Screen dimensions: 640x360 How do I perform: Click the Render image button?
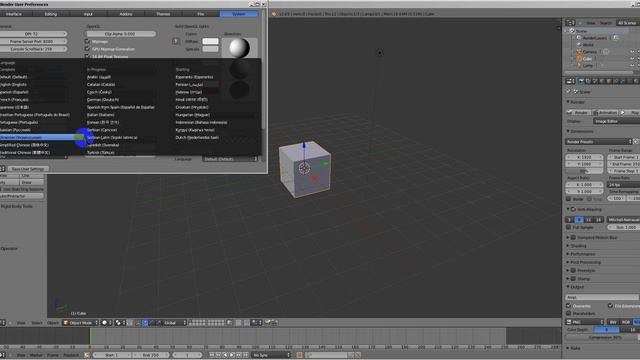[x=578, y=112]
